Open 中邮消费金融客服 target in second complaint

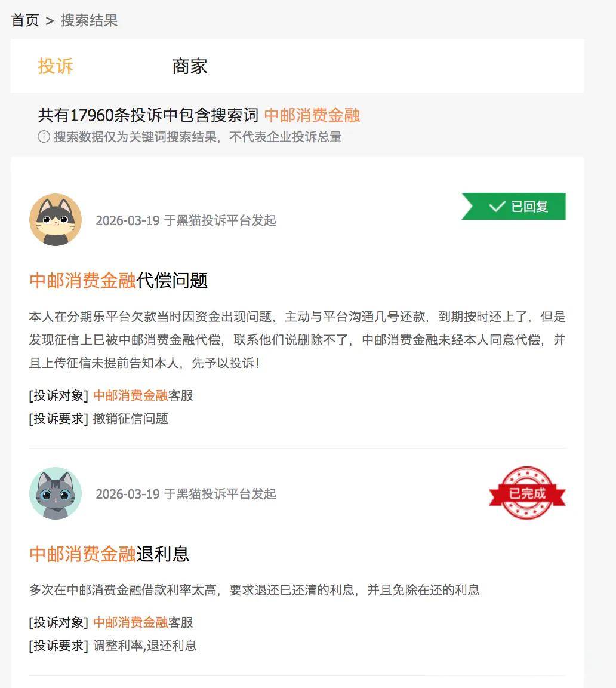[143, 622]
